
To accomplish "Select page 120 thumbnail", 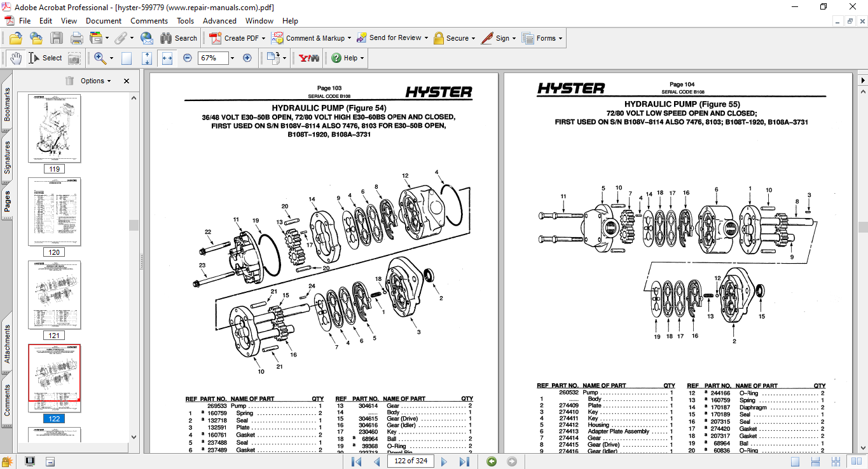I will click(x=54, y=212).
